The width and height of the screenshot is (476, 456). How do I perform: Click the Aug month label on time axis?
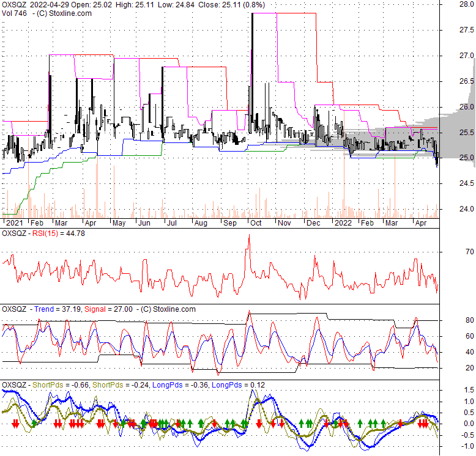(x=201, y=223)
